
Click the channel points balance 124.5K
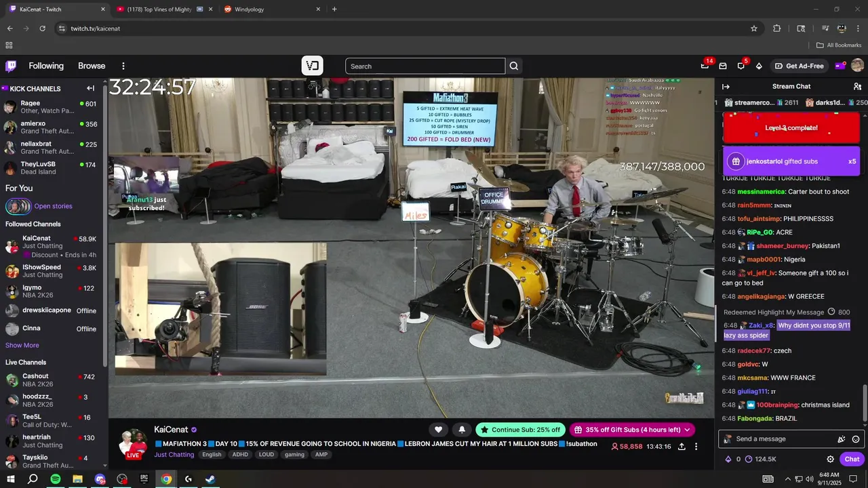pyautogui.click(x=761, y=459)
